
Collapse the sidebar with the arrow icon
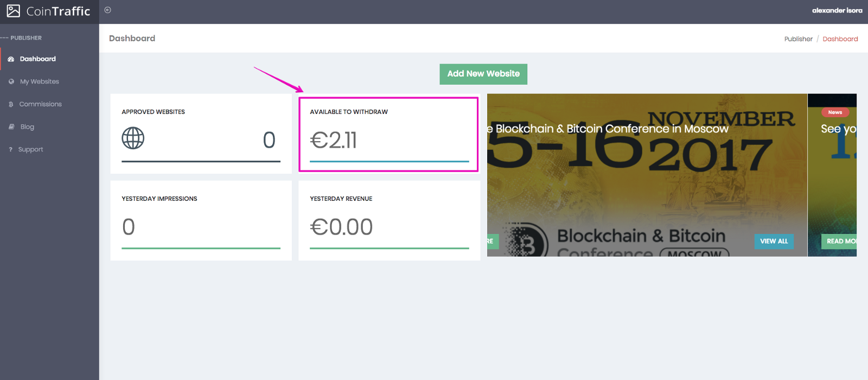point(108,10)
